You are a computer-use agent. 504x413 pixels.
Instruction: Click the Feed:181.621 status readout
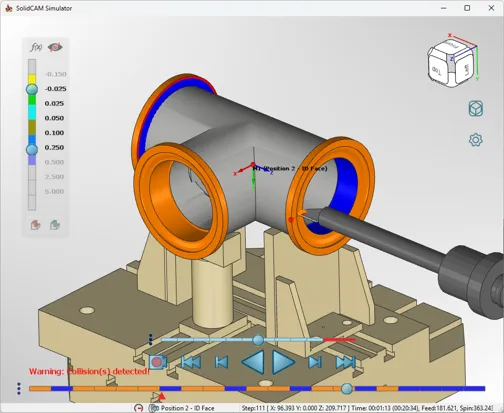pyautogui.click(x=440, y=408)
